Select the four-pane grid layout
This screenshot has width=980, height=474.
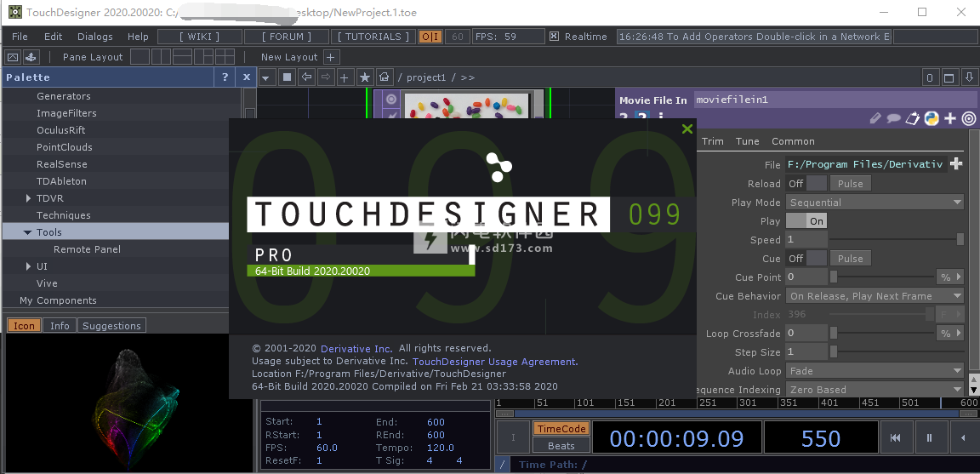(x=225, y=57)
